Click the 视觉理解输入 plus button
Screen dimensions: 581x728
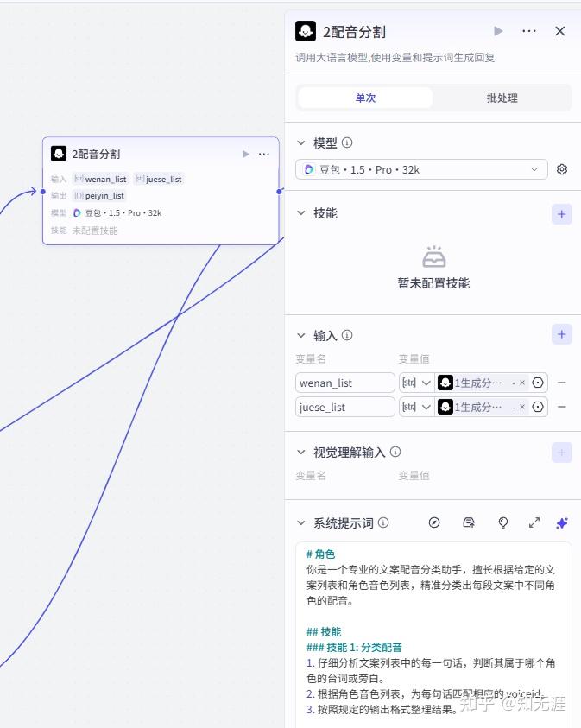pyautogui.click(x=561, y=453)
